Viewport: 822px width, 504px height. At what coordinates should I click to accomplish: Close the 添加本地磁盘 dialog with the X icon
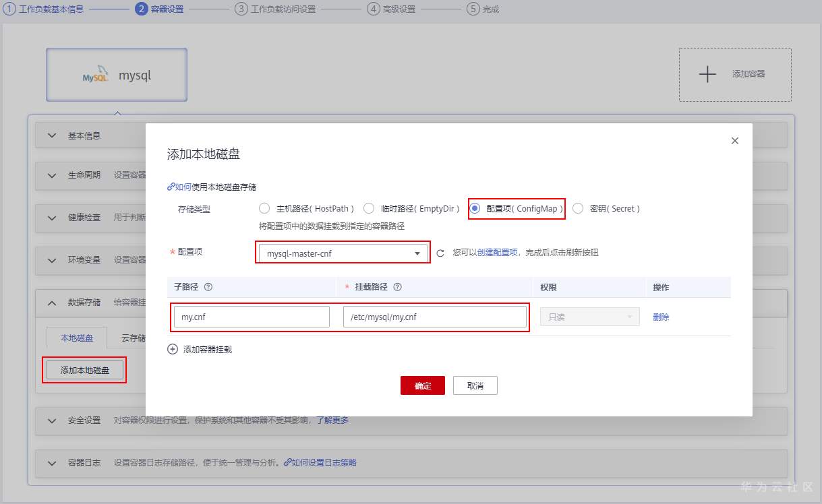tap(735, 141)
